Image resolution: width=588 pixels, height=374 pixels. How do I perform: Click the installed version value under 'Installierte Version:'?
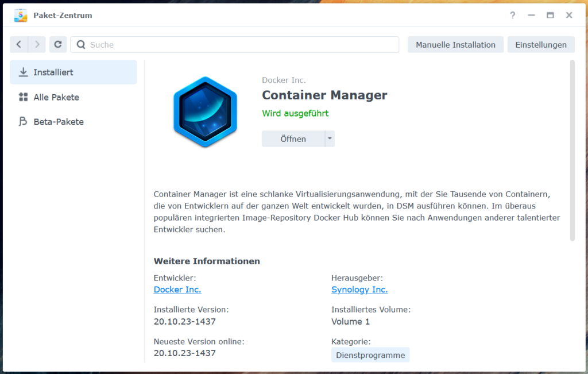coord(184,322)
